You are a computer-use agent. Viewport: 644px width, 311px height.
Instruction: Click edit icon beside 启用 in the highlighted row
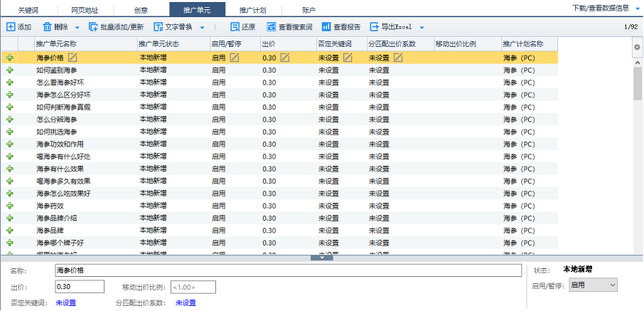(x=235, y=57)
